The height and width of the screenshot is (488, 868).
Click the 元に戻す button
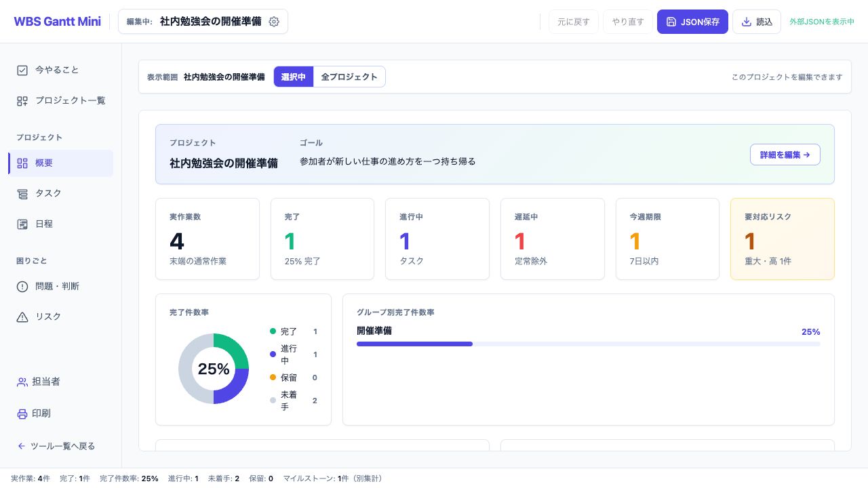pyautogui.click(x=574, y=22)
